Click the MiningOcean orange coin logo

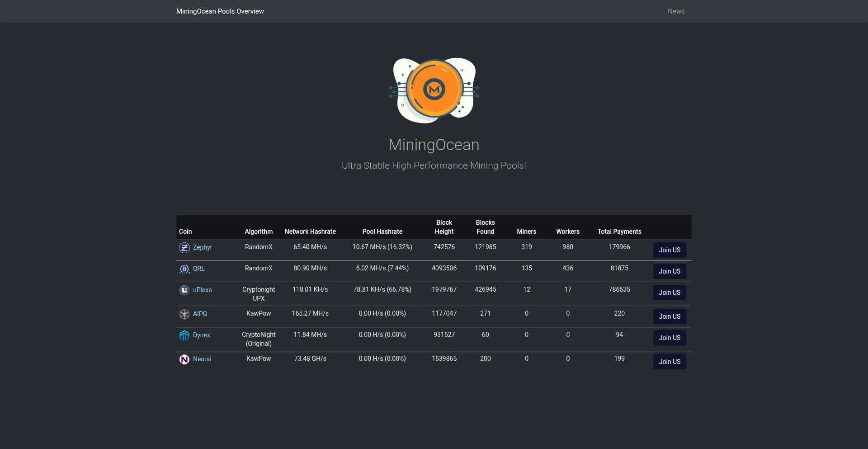coord(434,90)
